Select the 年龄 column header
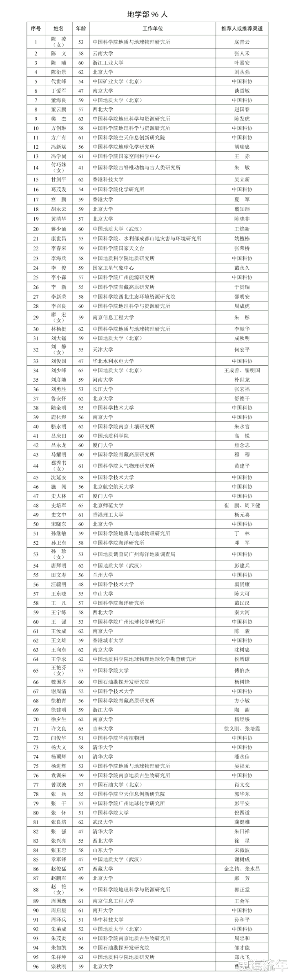The image size is (294, 980). pyautogui.click(x=80, y=29)
